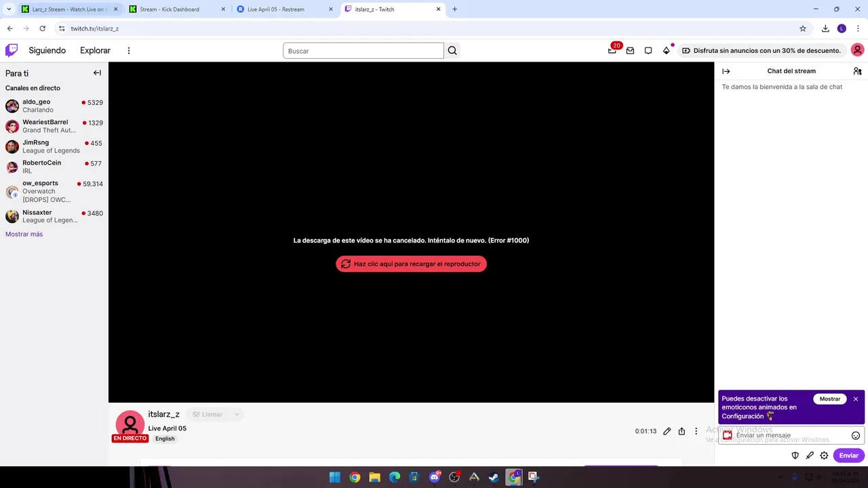Image resolution: width=868 pixels, height=488 pixels.
Task: Open aldo_geo live channel
Action: coord(54,106)
